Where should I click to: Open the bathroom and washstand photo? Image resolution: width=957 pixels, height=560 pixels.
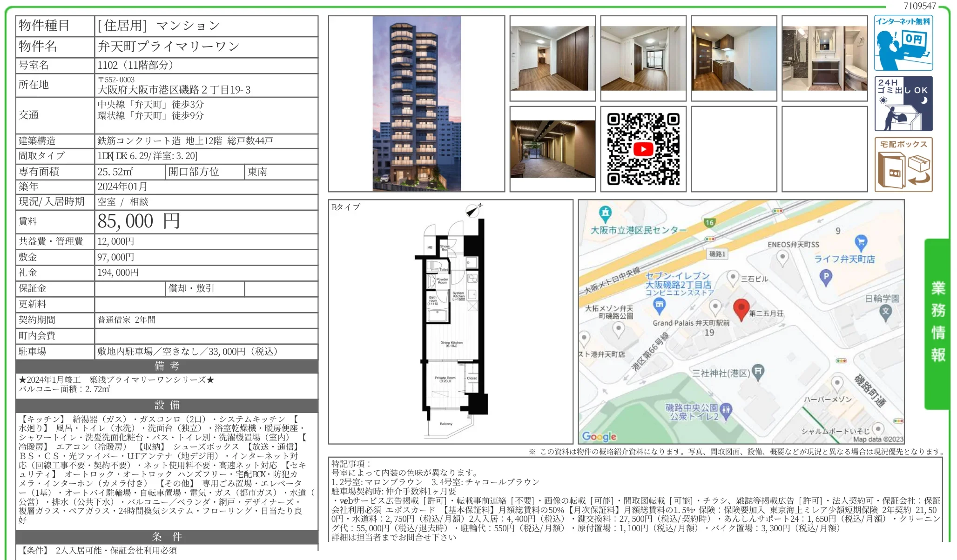[x=824, y=58]
